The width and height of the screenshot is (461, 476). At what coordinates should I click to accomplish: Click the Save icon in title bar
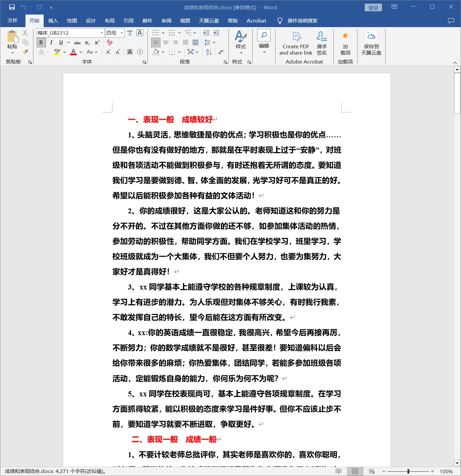click(x=12, y=7)
